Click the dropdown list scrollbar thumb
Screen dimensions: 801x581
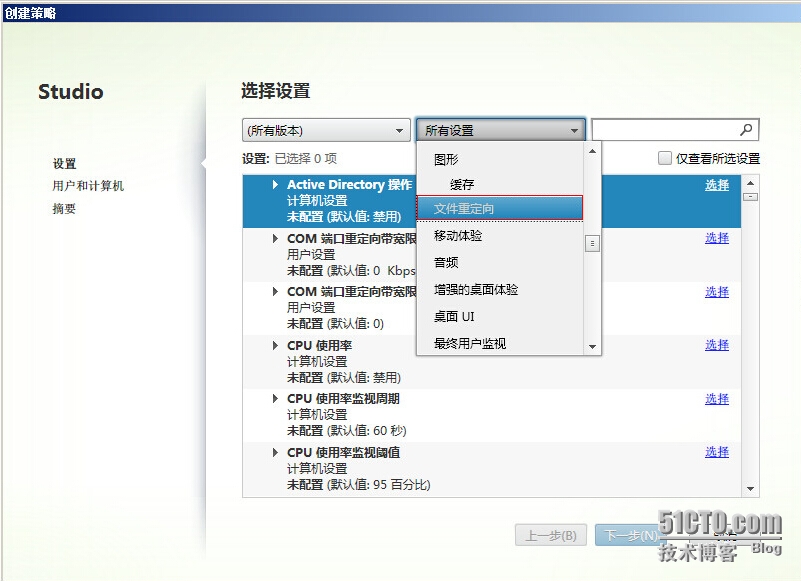[x=592, y=244]
